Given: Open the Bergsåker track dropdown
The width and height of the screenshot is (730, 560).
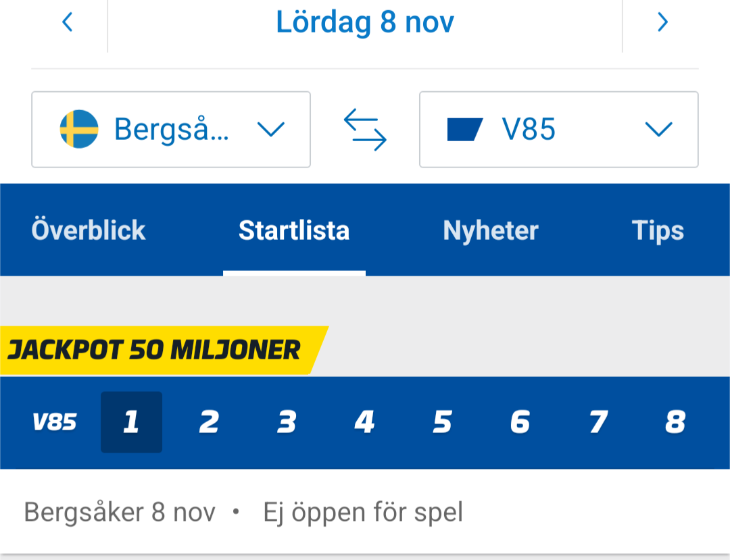Looking at the screenshot, I should 171,130.
